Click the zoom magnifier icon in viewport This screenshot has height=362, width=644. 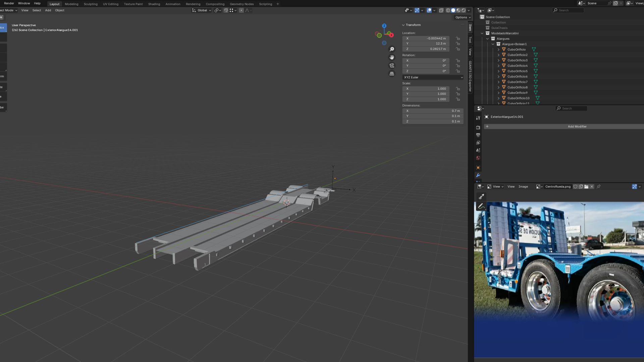pos(392,49)
